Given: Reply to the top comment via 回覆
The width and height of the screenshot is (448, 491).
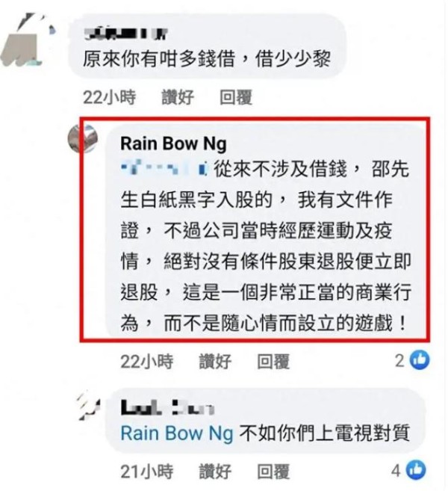Looking at the screenshot, I should point(236,97).
